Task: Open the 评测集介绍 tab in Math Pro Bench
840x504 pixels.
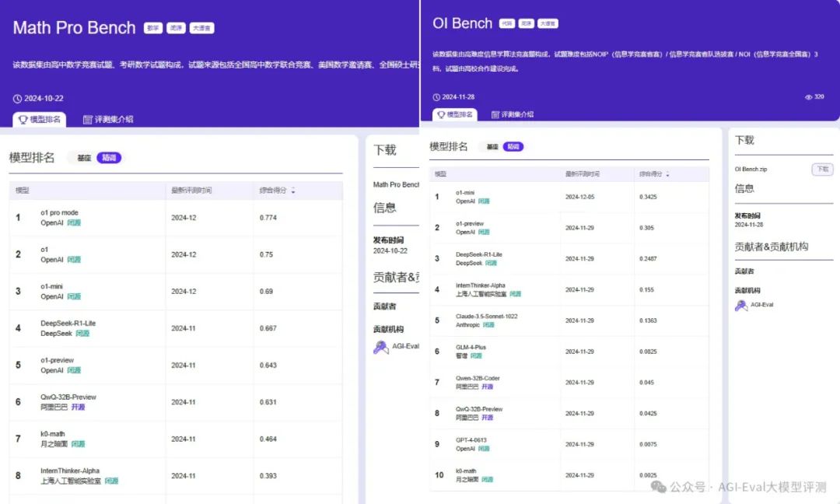Action: (x=107, y=120)
